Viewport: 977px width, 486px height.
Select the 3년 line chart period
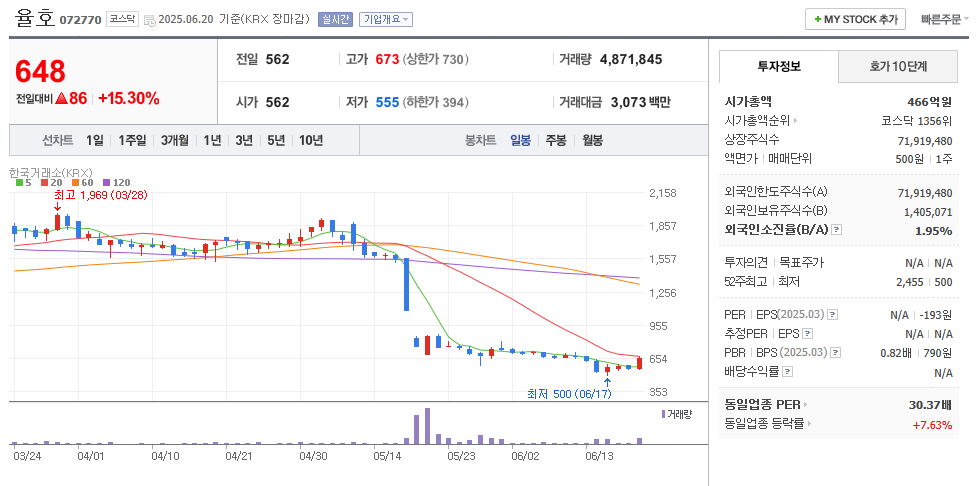click(x=244, y=140)
